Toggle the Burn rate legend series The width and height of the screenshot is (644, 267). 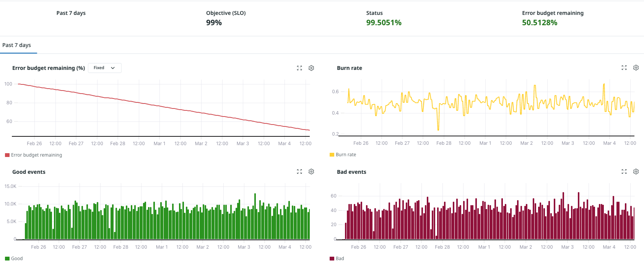[x=346, y=155]
